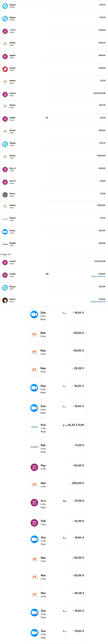This screenshot has width=108, height=644.
Task: Click the store icon on €15,00 EUR InterP transaction
Action: (5, 263)
